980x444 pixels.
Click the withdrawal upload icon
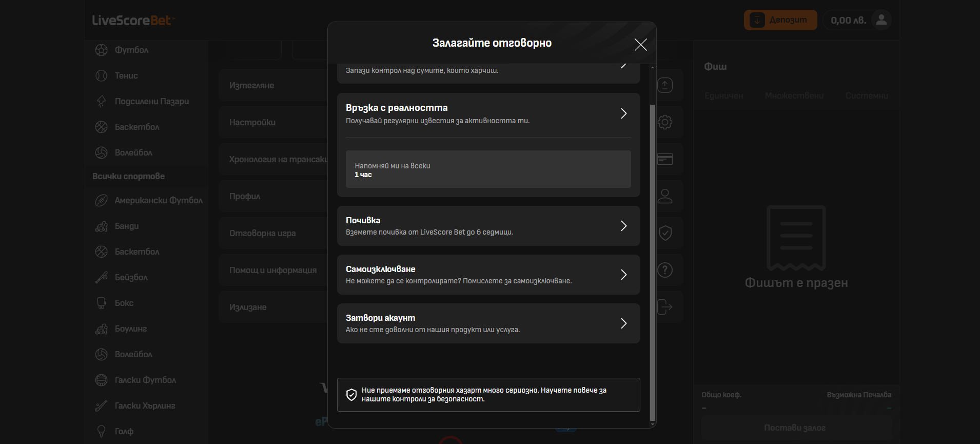(x=665, y=85)
